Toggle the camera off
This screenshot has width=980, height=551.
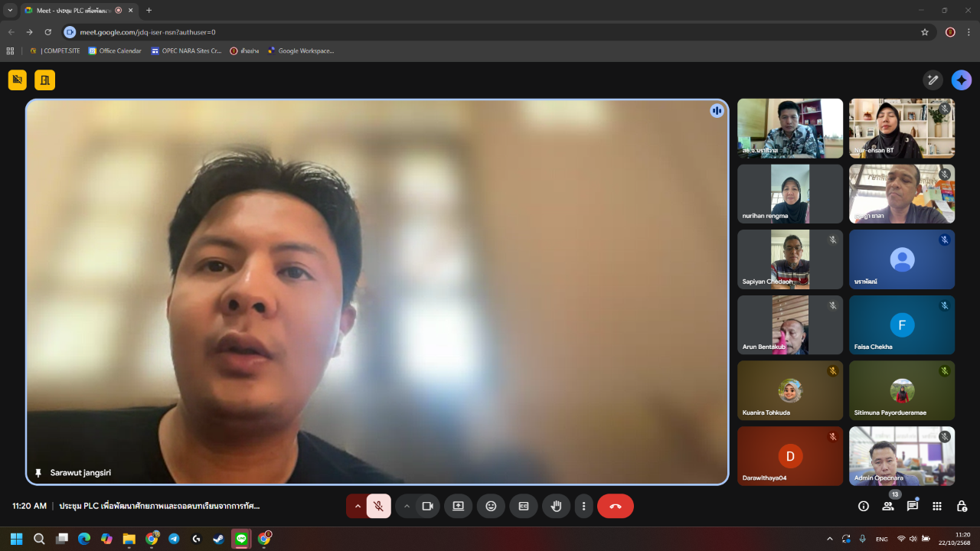coord(428,506)
